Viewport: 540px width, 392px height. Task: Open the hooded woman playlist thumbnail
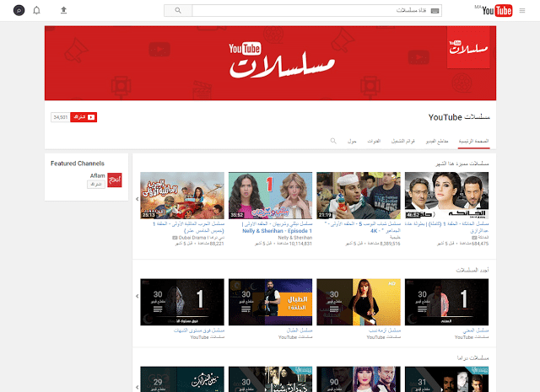[182, 302]
